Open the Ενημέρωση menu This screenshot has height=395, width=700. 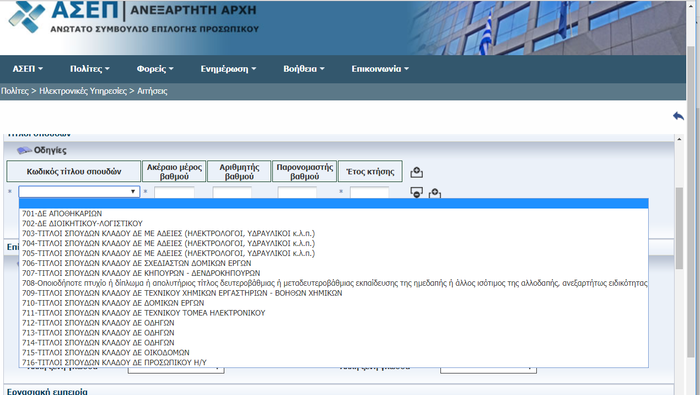coord(228,69)
